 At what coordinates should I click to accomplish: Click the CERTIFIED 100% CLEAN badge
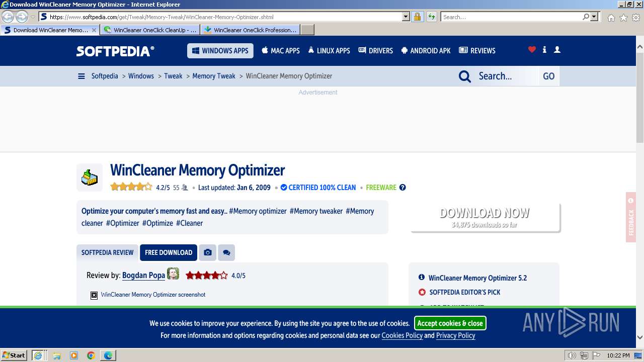click(318, 188)
